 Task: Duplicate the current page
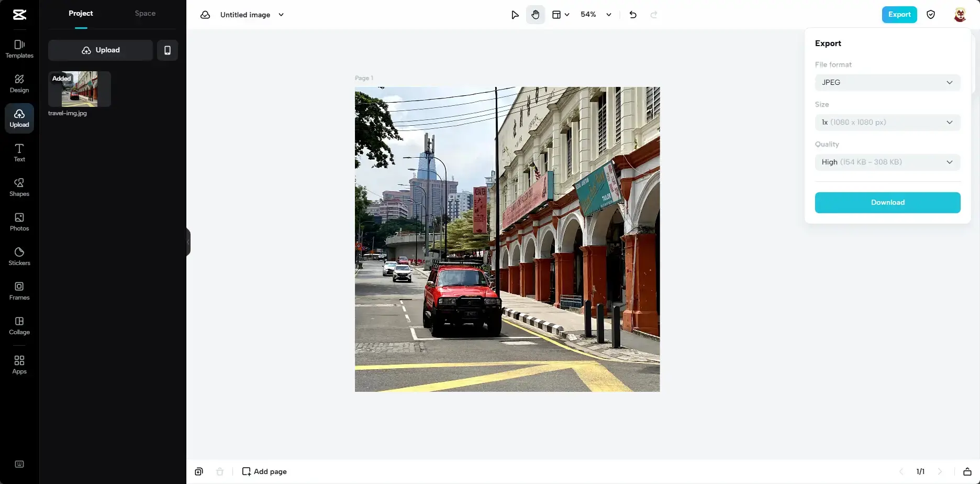tap(198, 471)
